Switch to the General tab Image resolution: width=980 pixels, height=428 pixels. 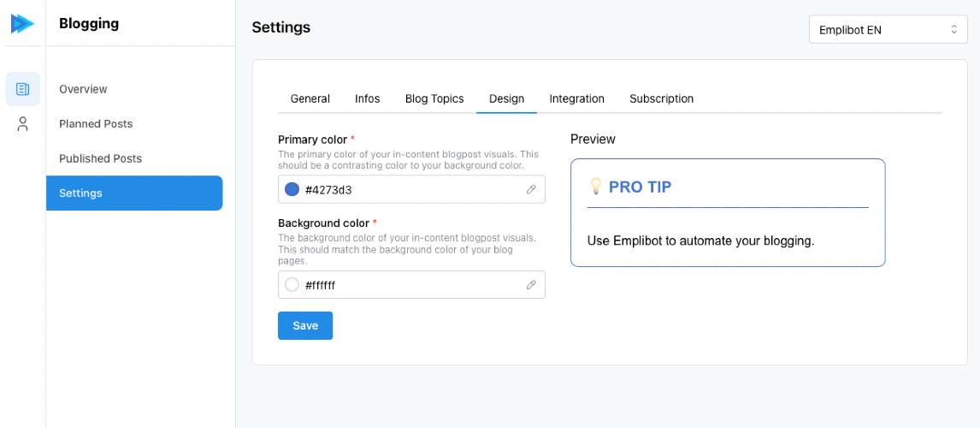tap(310, 98)
